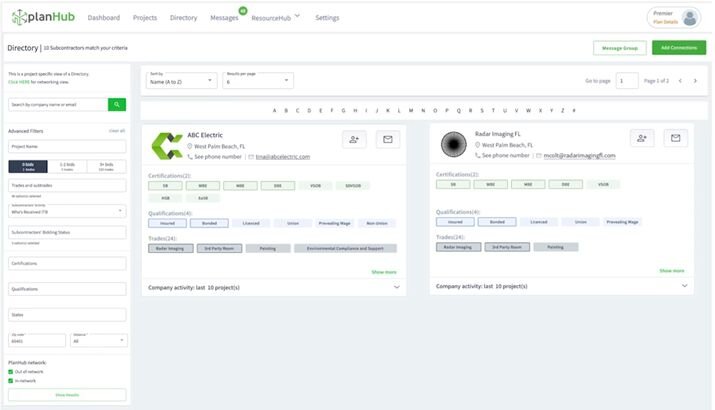Click the planHub logo
This screenshot has width=715, height=410.
pos(43,17)
